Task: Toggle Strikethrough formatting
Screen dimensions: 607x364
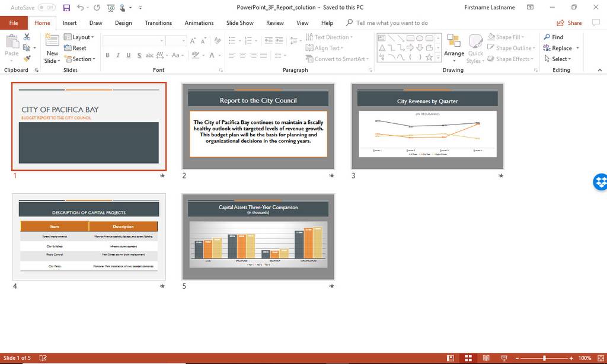Action: [149, 55]
